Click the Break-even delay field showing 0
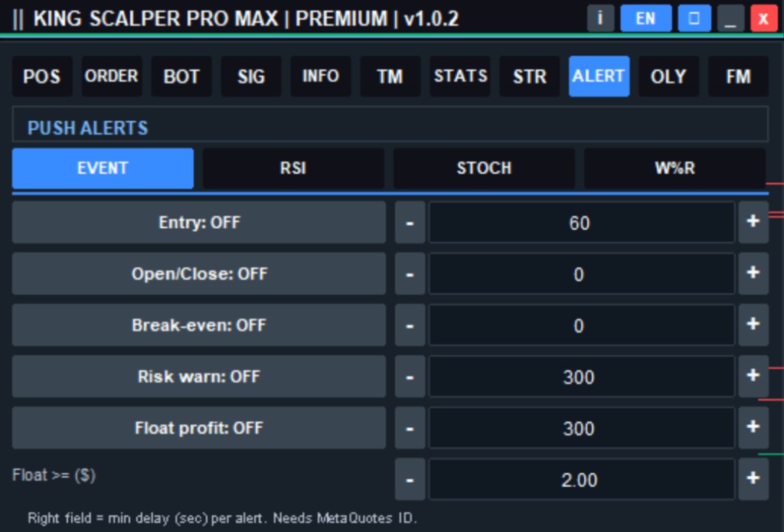The height and width of the screenshot is (532, 784). pos(582,325)
